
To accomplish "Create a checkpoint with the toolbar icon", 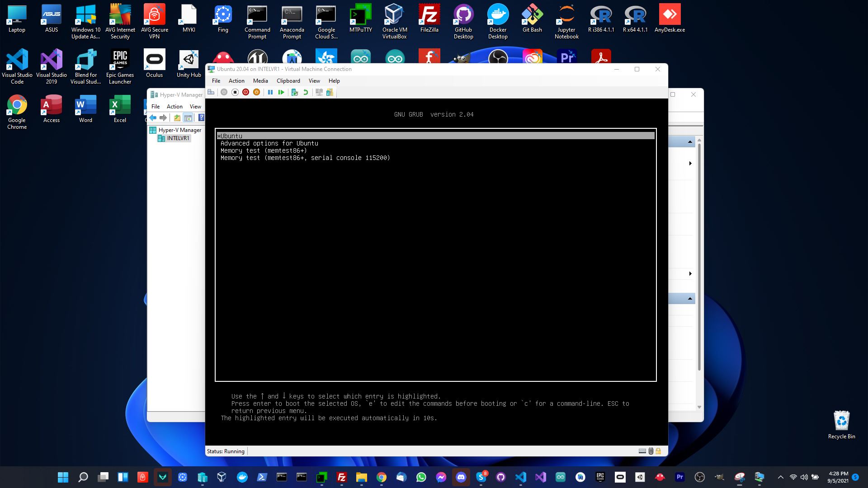I will [295, 92].
